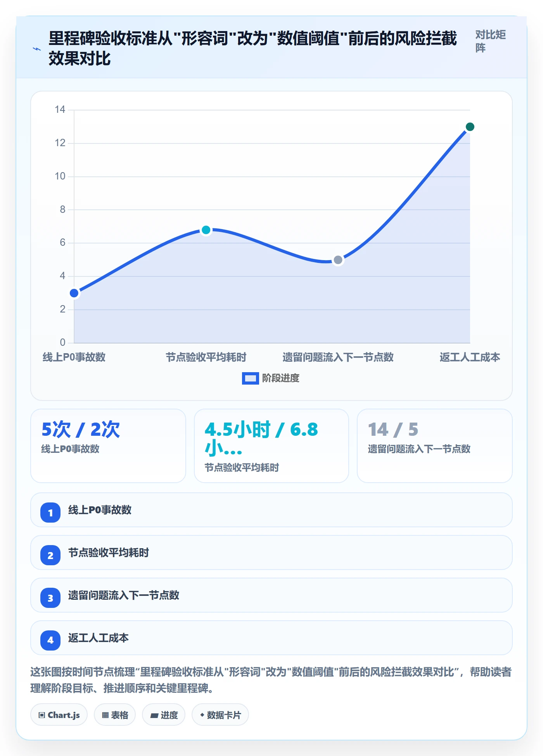543x756 pixels.
Task: Select the 遗留问题流入下一节点数 list row text
Action: click(124, 595)
